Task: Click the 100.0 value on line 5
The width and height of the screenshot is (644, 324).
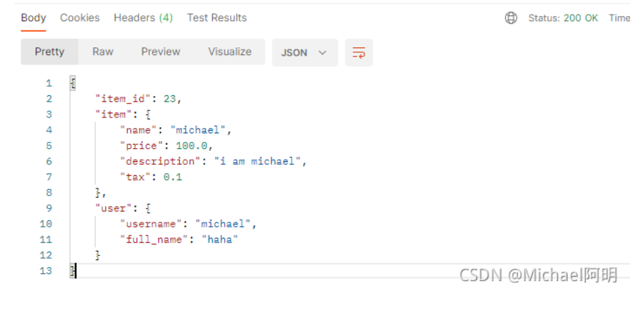Action: tap(191, 146)
